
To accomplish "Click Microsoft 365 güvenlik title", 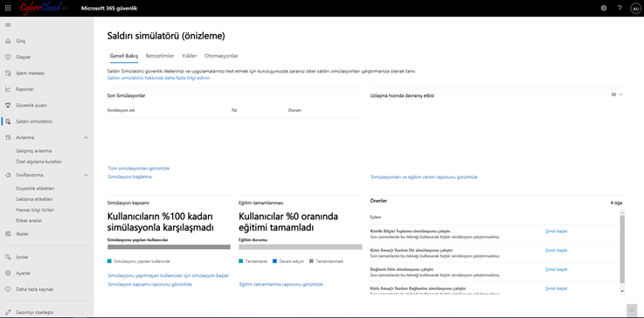I will [x=109, y=8].
